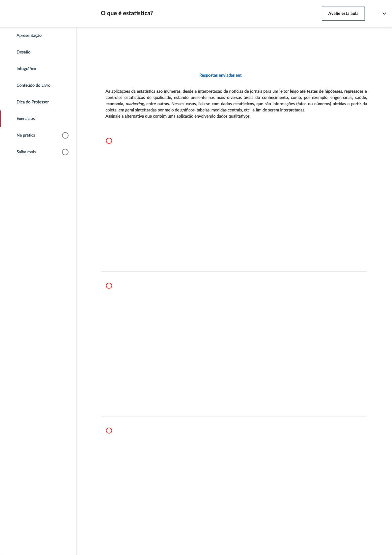
Task: Click the status circle beside Saiba mais
Action: 65,152
